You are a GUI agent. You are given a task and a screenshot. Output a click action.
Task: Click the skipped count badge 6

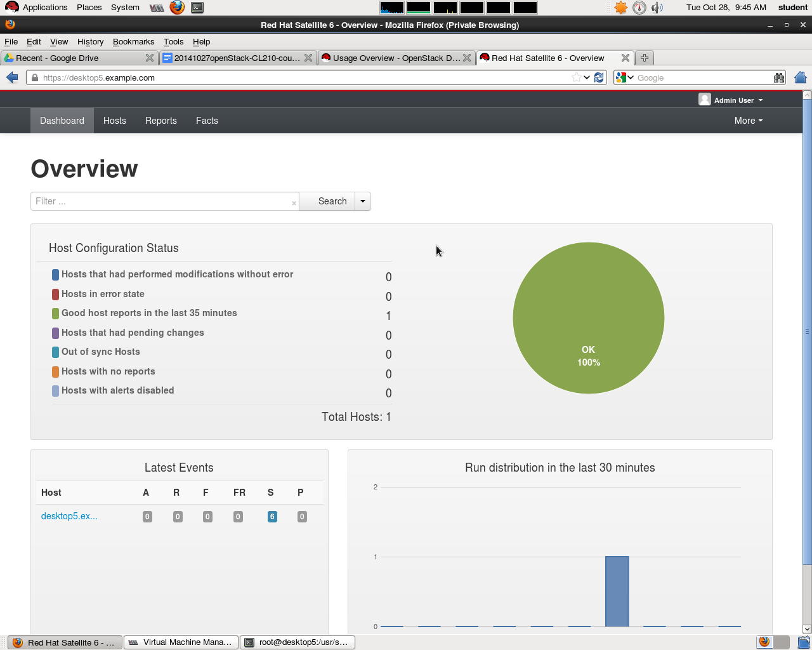(272, 517)
